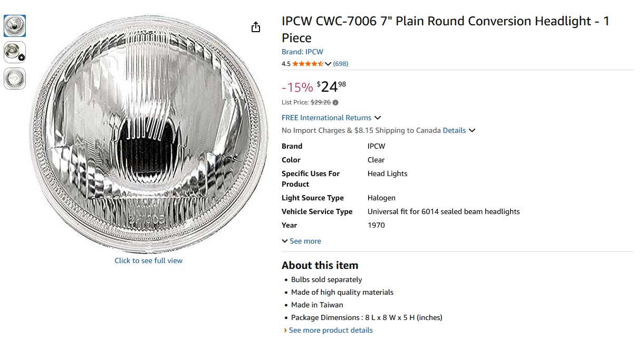
Task: Click the 4.5 rating number
Action: (x=286, y=64)
